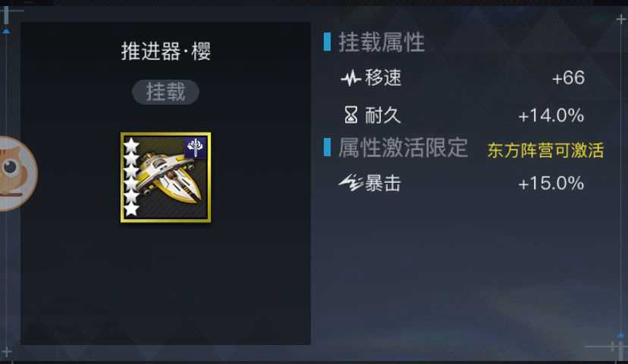Image resolution: width=628 pixels, height=364 pixels.
Task: Click blue marker beside 挂载属性
Action: [x=327, y=42]
